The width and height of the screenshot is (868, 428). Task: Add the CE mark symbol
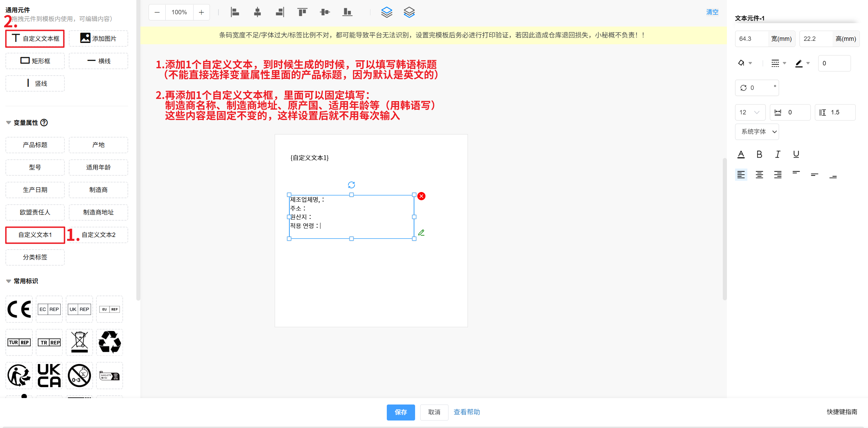click(19, 309)
